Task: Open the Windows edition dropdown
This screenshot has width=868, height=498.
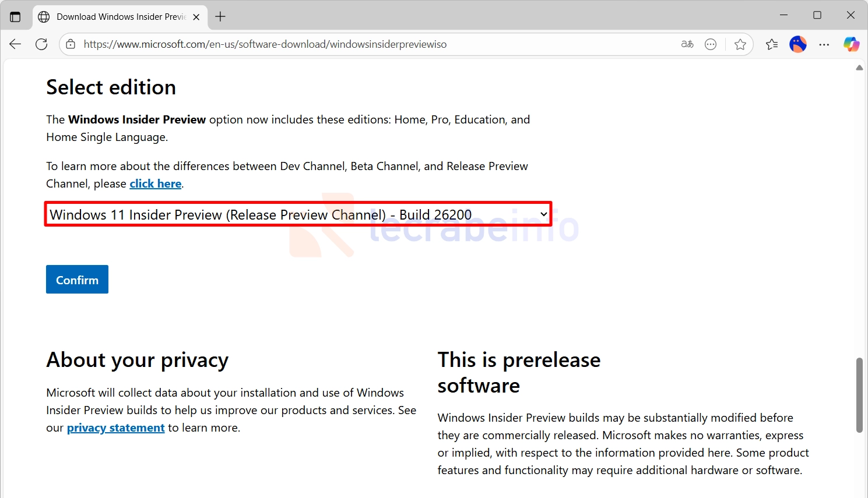Action: pos(298,214)
